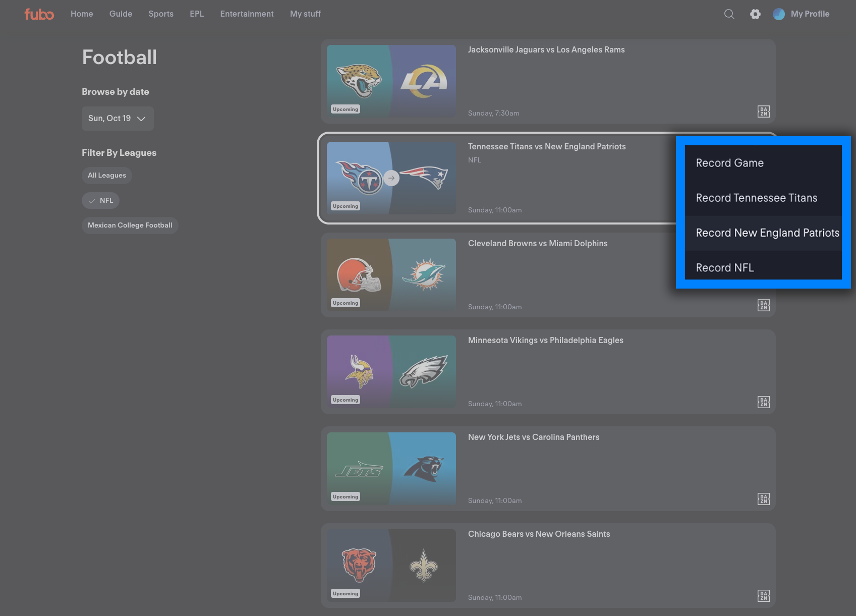Click 'Sunday, 11:00am' on Bears vs Saints
The image size is (856, 616).
click(x=495, y=597)
